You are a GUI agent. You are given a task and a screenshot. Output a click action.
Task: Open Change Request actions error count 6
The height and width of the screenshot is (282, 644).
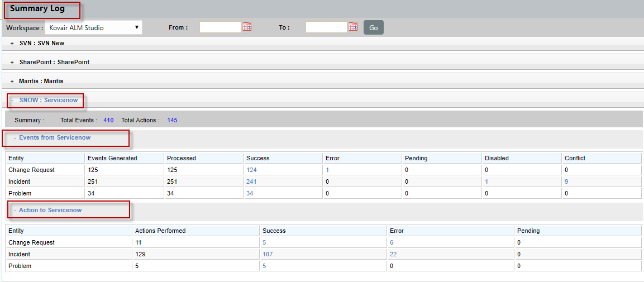392,242
